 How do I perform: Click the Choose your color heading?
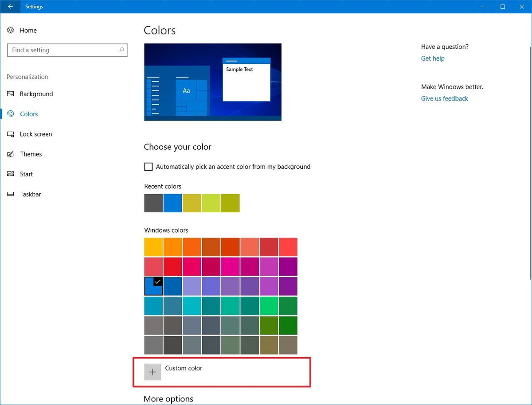[177, 147]
